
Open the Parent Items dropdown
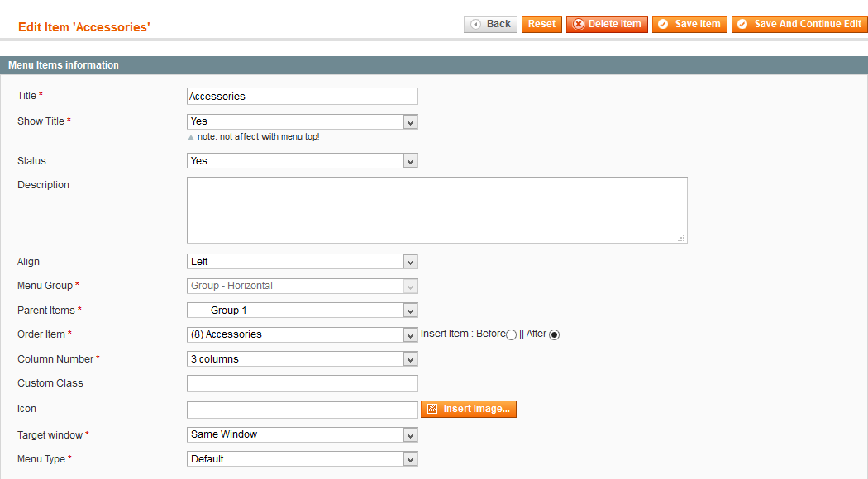pos(303,311)
